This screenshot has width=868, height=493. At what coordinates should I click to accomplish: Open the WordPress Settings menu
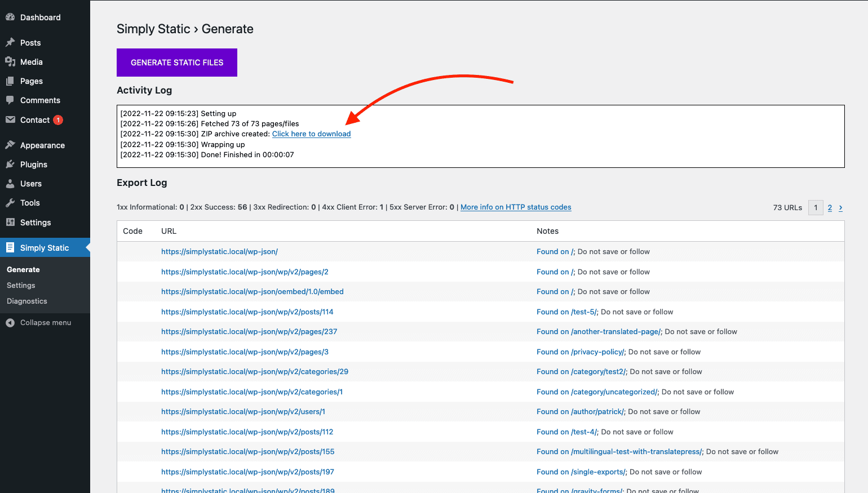(45, 223)
